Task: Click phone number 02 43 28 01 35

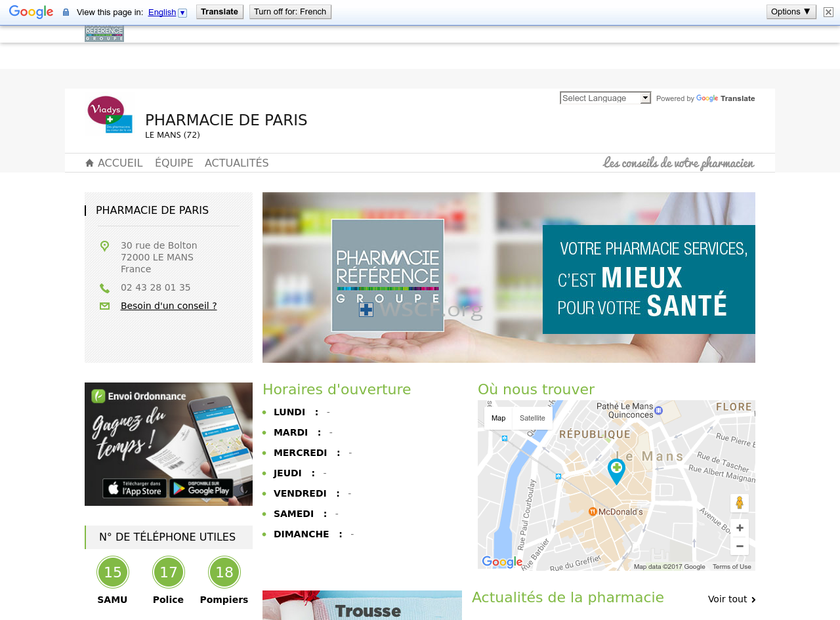Action: [156, 287]
